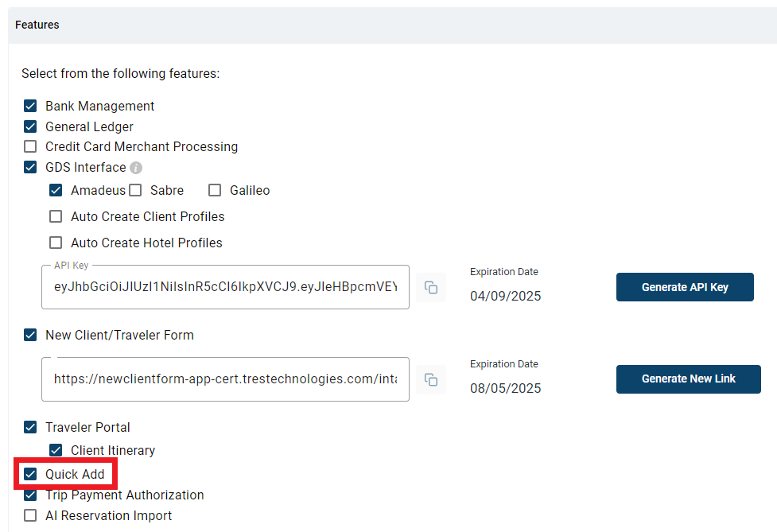Enable Credit Card Merchant Processing
This screenshot has width=777, height=532.
click(29, 146)
